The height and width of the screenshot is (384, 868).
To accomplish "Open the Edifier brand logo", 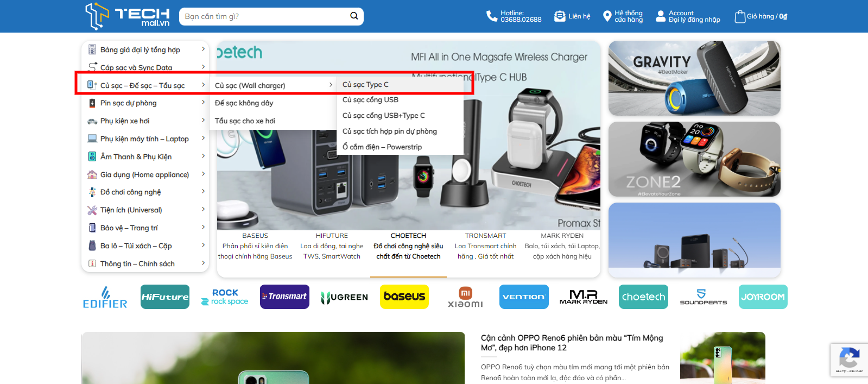I will pyautogui.click(x=105, y=297).
